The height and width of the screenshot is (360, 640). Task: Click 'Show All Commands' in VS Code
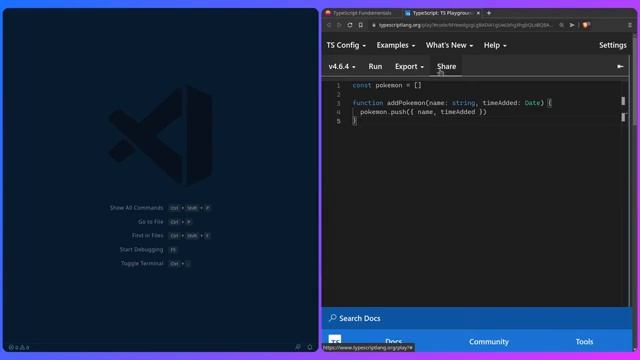coord(136,208)
